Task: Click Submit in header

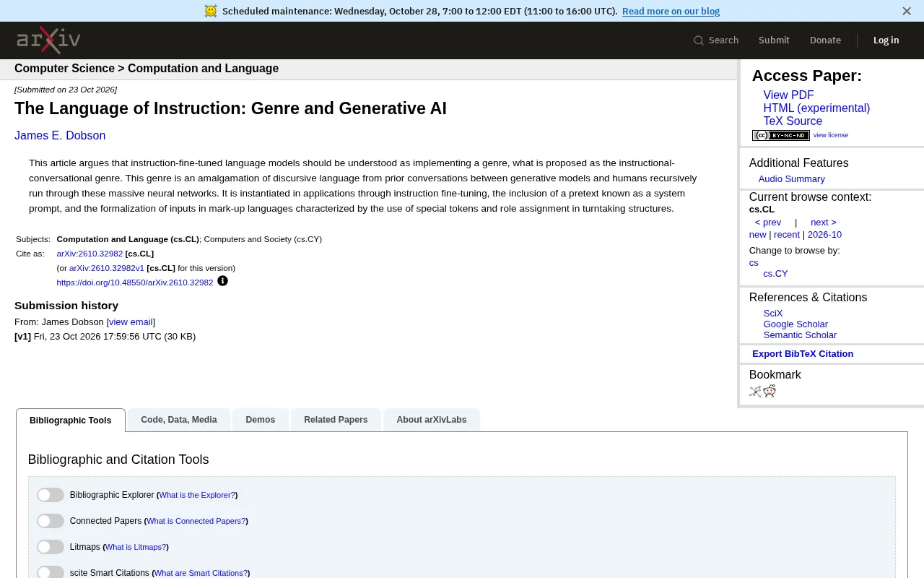Action: point(774,40)
